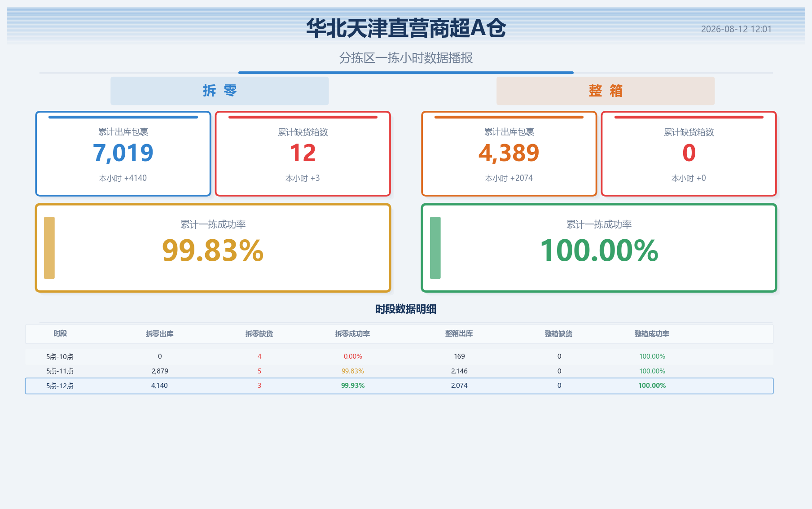Open the 拆零 累计出库包裹 card showing 7,019
Viewport: 812px width, 509px height.
(x=123, y=154)
